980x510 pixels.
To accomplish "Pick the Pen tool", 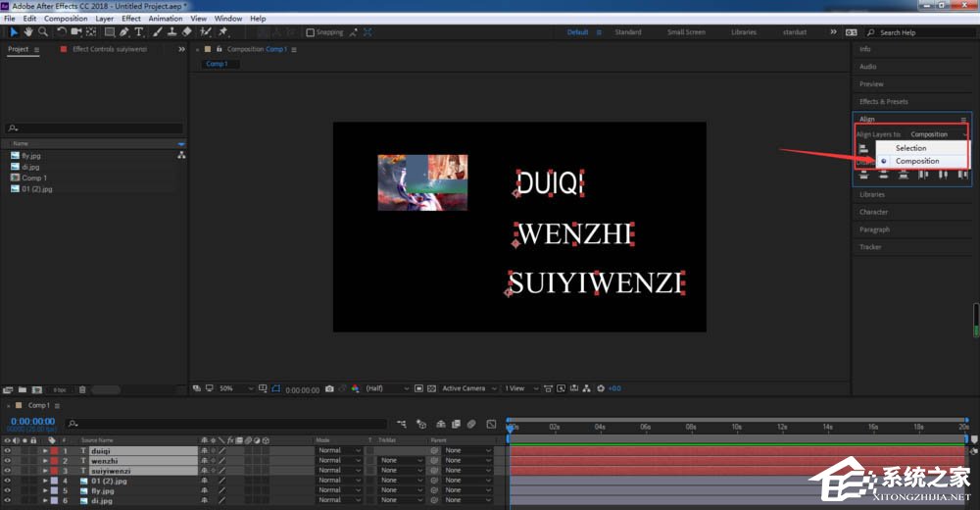I will tap(123, 31).
